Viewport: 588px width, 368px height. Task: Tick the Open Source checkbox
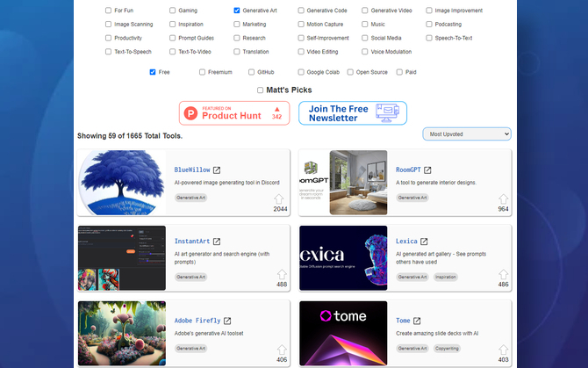350,72
